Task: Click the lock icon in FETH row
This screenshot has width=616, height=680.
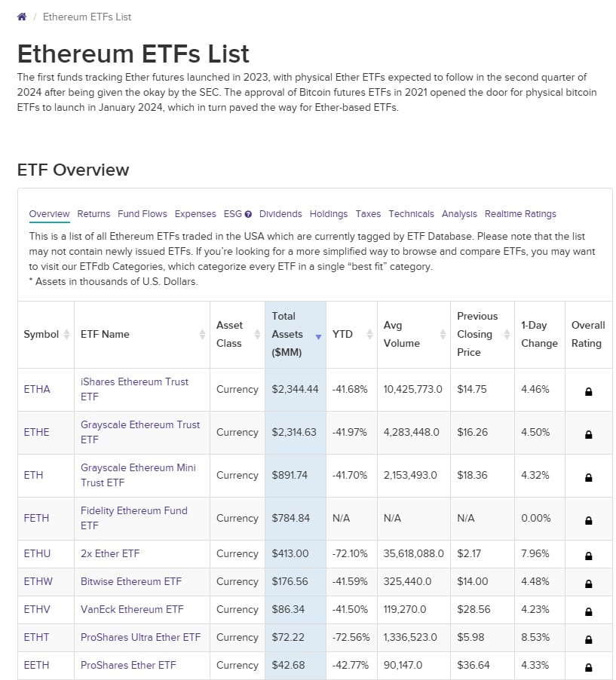Action: [588, 520]
